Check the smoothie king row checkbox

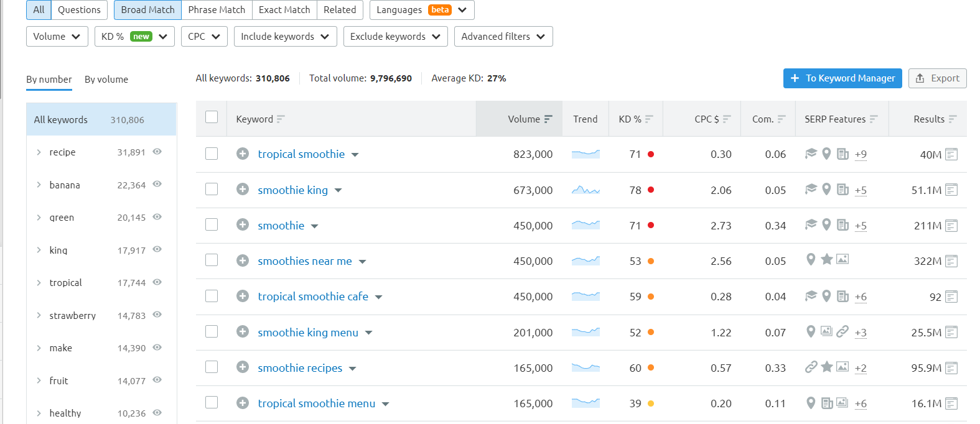click(212, 189)
